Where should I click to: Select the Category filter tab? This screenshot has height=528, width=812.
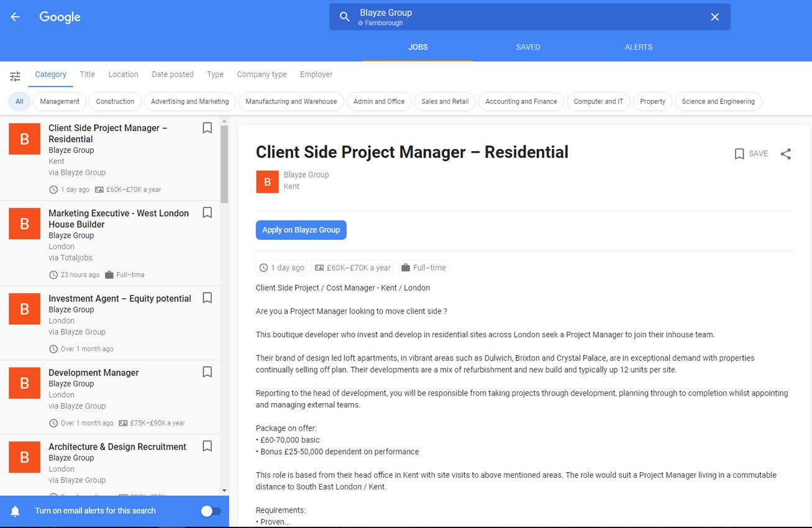click(x=50, y=75)
